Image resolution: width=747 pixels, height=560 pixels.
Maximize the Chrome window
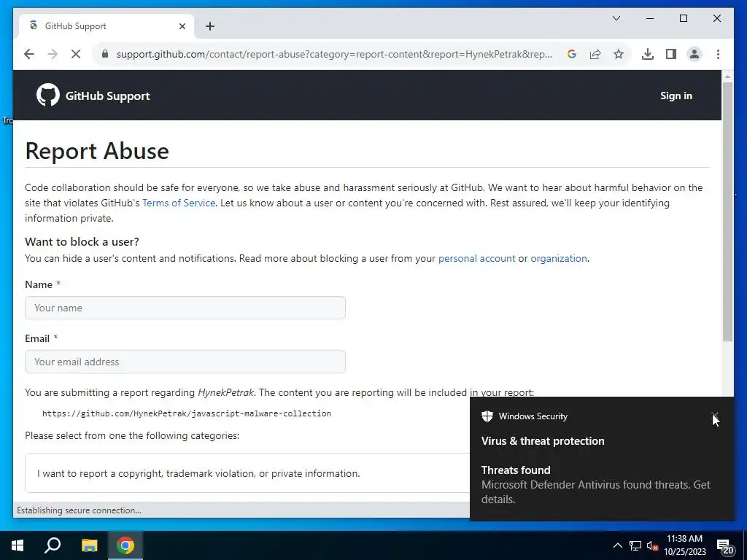click(x=683, y=18)
